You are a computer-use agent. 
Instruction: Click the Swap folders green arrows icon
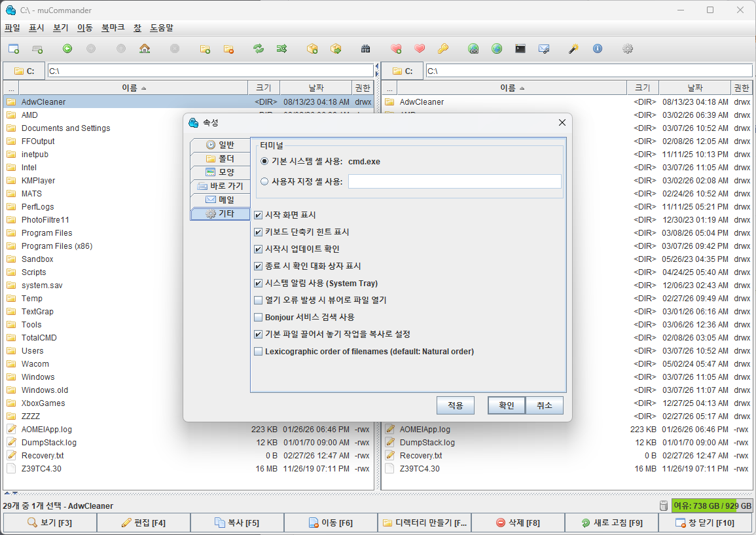(259, 48)
